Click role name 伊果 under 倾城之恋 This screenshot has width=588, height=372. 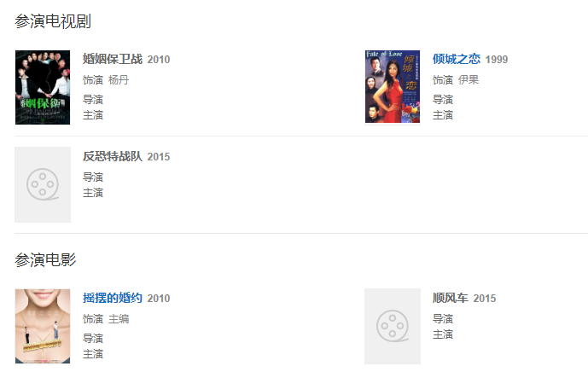[469, 80]
